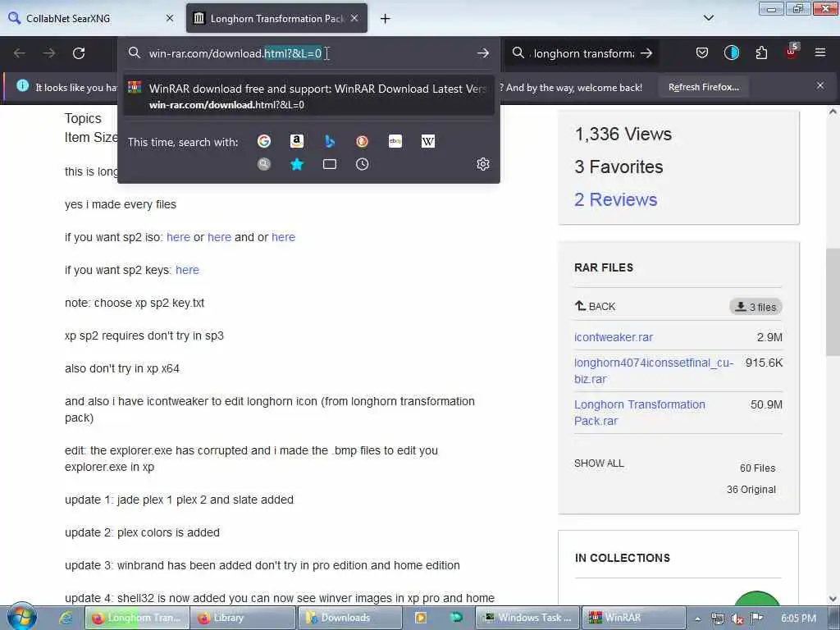
Task: Click SHOW ALL files link
Action: click(599, 463)
